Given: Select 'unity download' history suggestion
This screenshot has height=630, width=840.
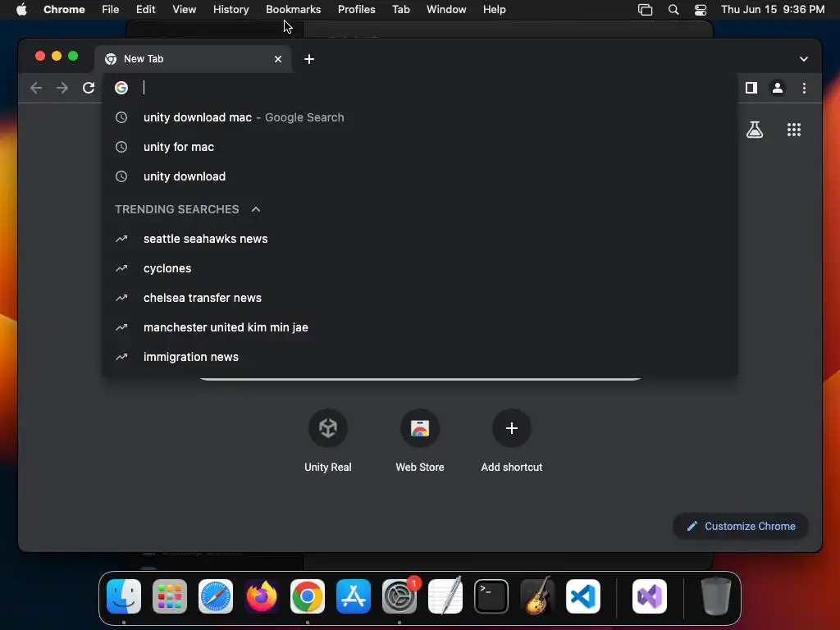Looking at the screenshot, I should click(x=420, y=176).
